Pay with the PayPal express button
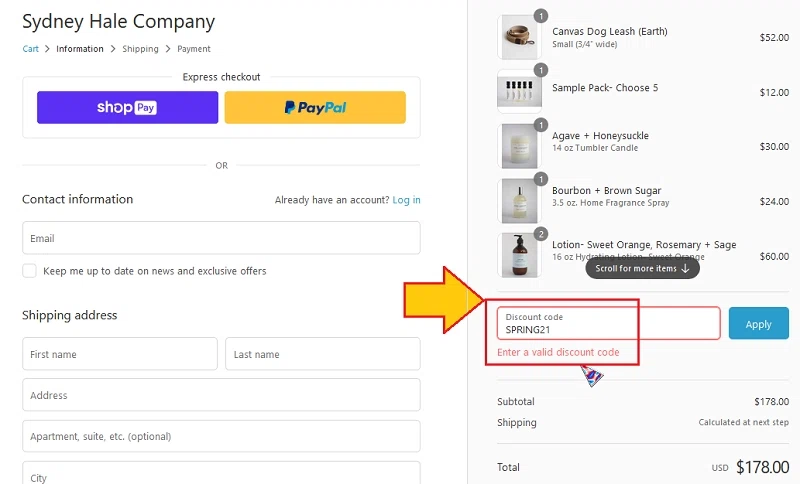 (x=315, y=108)
